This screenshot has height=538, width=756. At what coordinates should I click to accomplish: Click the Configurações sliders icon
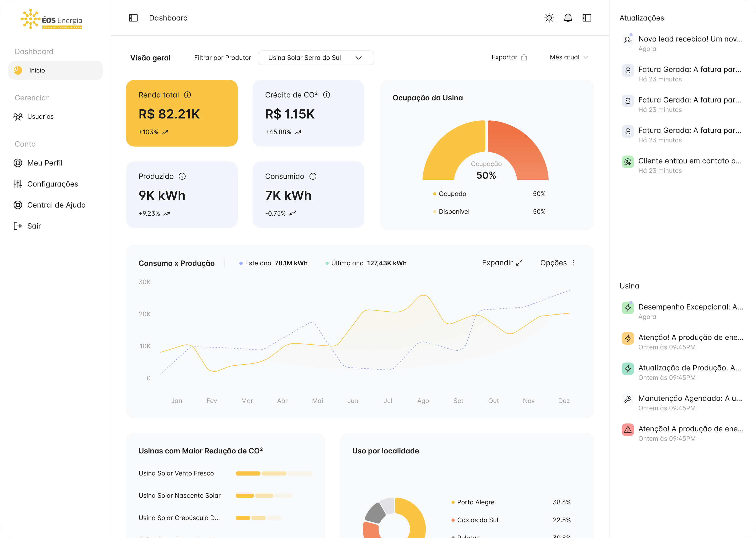click(x=18, y=184)
